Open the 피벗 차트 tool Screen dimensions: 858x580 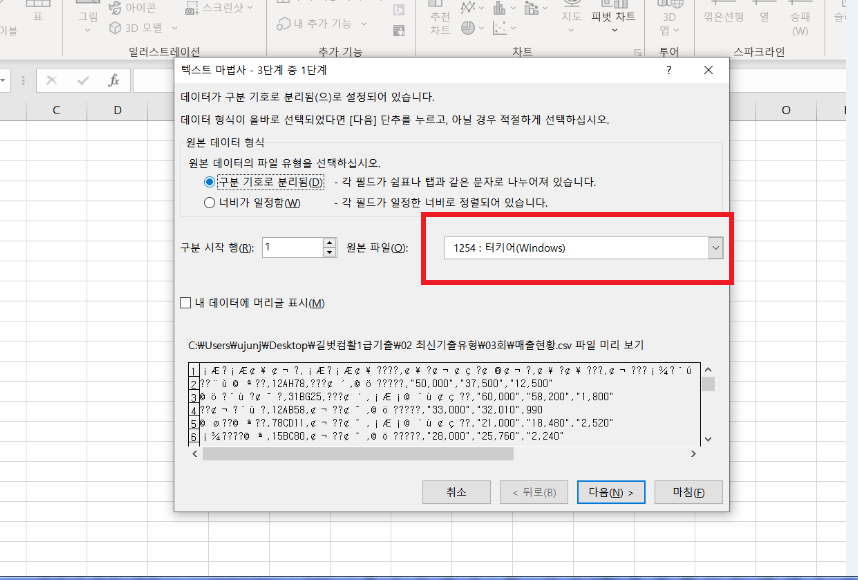tap(615, 17)
